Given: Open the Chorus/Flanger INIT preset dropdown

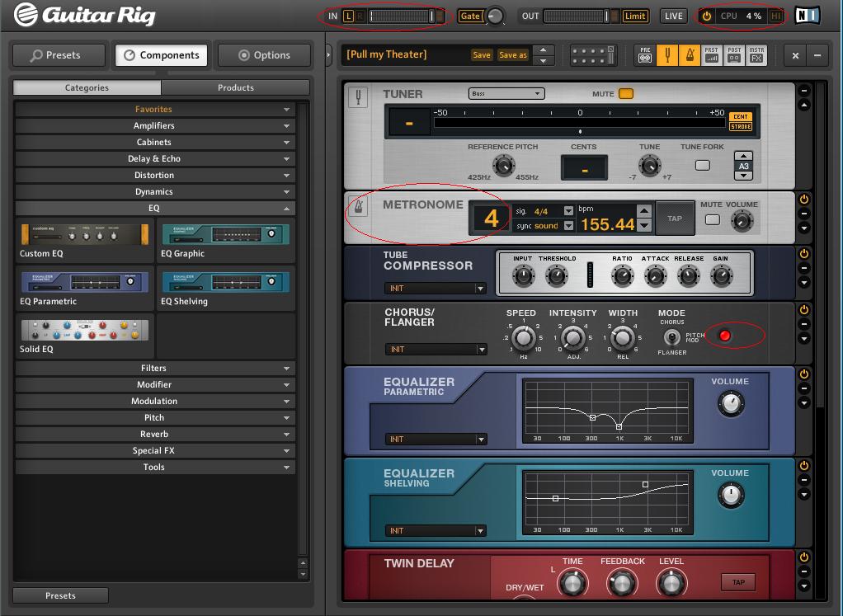Looking at the screenshot, I should tap(436, 350).
